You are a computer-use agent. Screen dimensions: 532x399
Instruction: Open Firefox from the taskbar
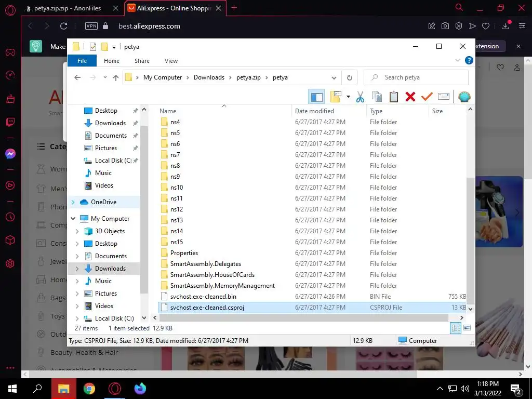coord(140,389)
